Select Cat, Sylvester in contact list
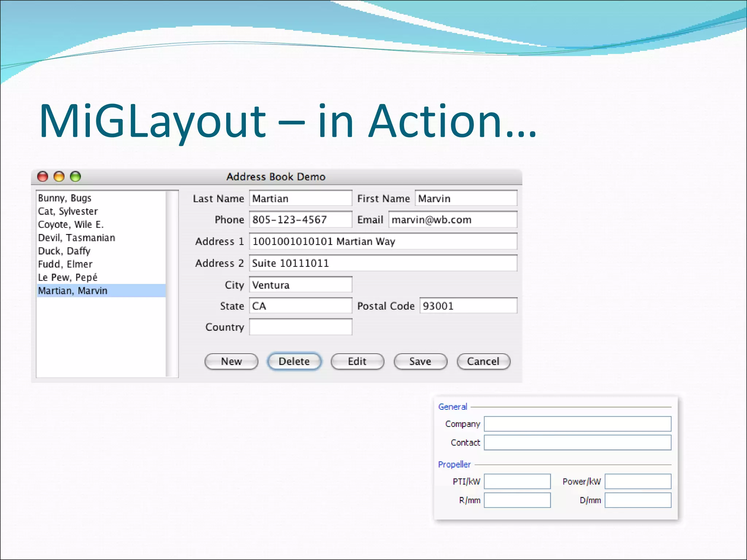Screen dimensions: 747x560 101,211
